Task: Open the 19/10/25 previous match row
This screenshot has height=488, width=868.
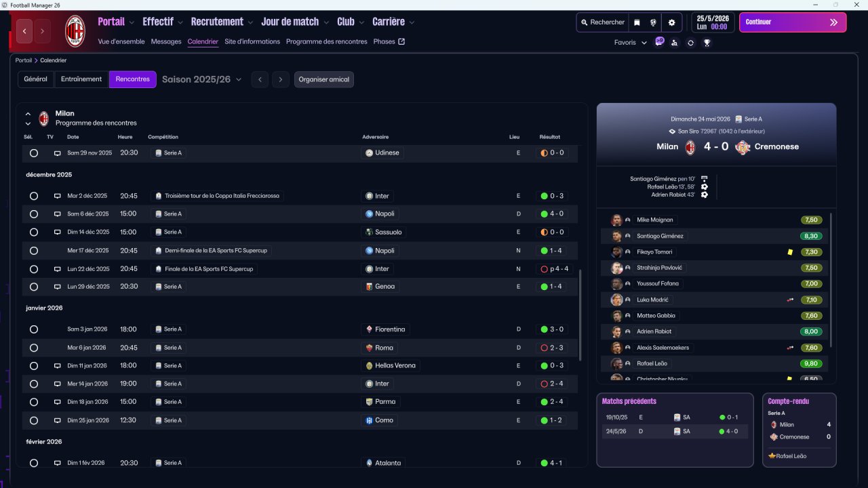Action: coord(675,418)
